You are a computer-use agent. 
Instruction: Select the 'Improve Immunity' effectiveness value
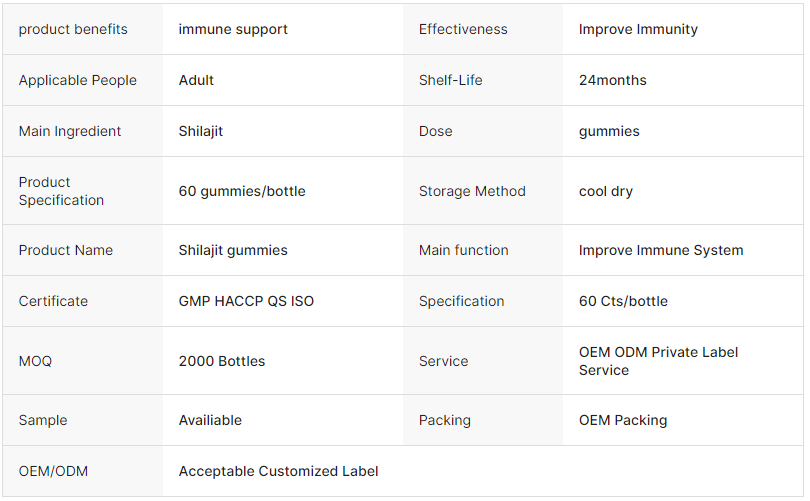(x=638, y=29)
